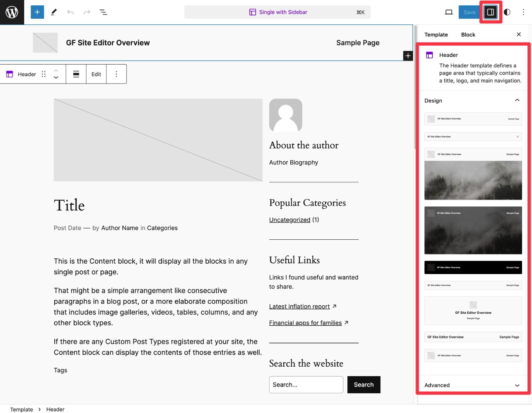
Task: Open the Styles half-circle icon
Action: tap(507, 12)
